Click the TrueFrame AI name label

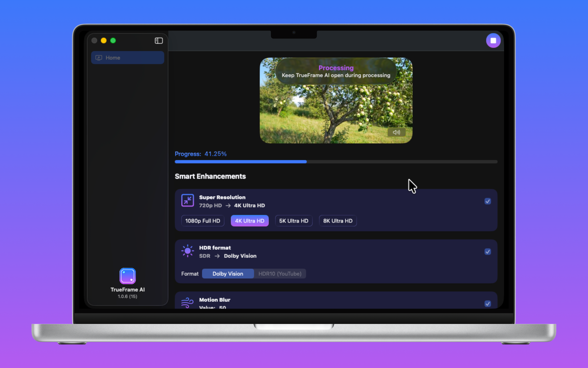coord(128,290)
